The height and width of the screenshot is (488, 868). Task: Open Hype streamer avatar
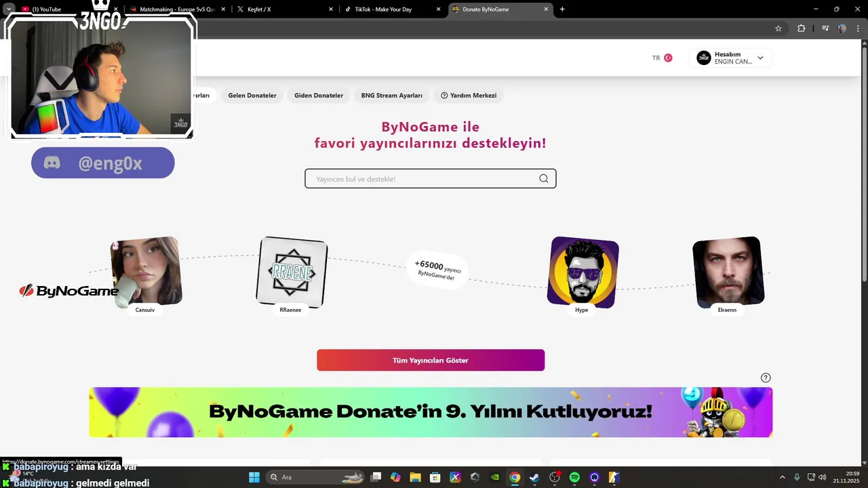click(x=583, y=272)
